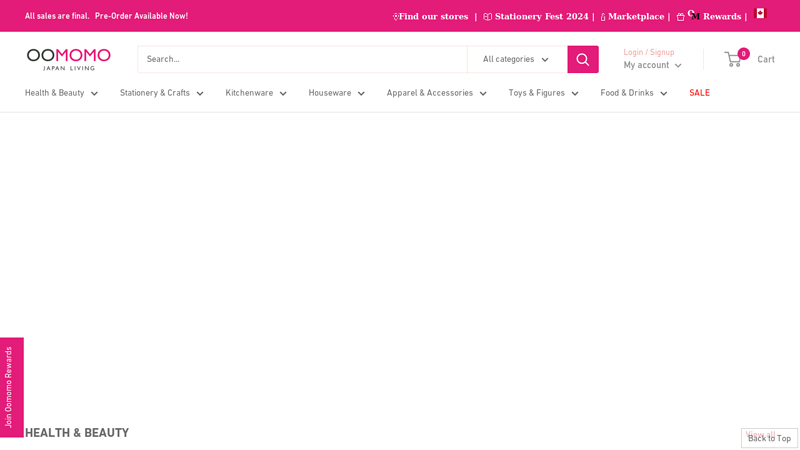Expand the My account menu
The height and width of the screenshot is (450, 800).
click(x=652, y=65)
